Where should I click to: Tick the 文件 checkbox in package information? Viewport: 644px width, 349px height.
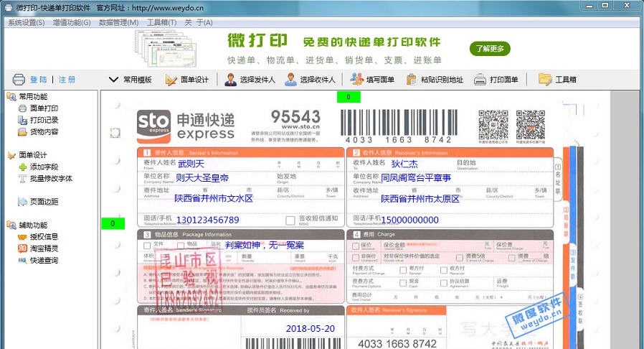coord(147,246)
